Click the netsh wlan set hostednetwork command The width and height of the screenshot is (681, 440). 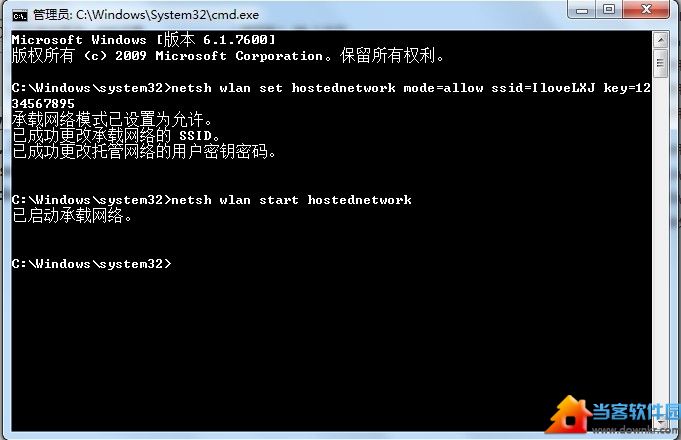coord(331,96)
